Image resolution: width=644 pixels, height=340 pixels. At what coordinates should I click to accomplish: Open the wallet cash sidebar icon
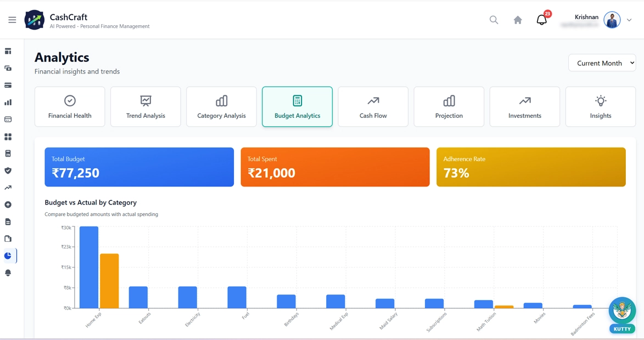[8, 69]
